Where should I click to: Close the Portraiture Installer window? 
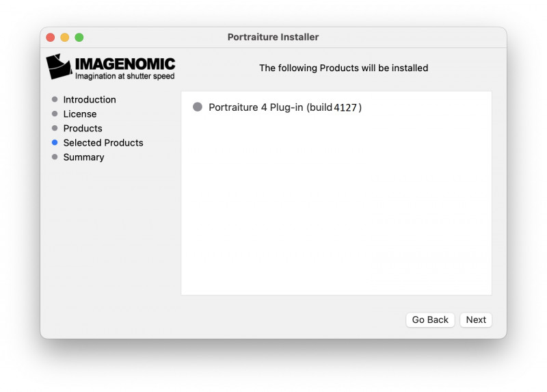point(51,37)
